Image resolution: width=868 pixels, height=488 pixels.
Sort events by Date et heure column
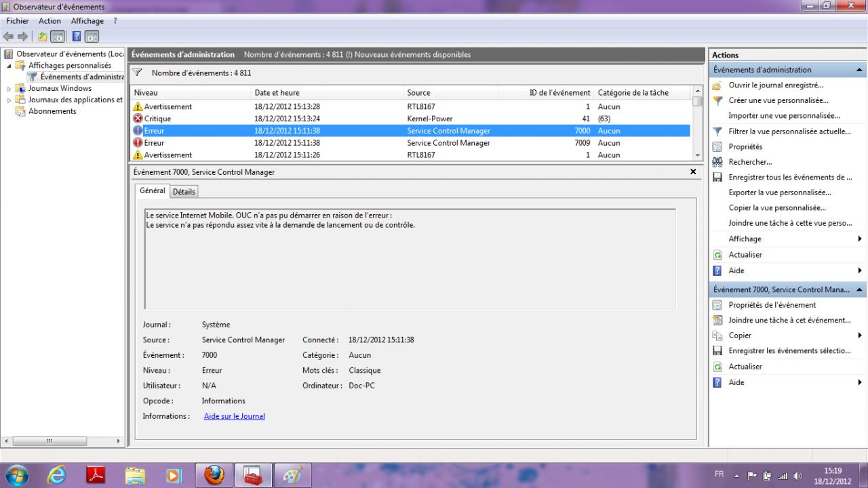pyautogui.click(x=327, y=93)
